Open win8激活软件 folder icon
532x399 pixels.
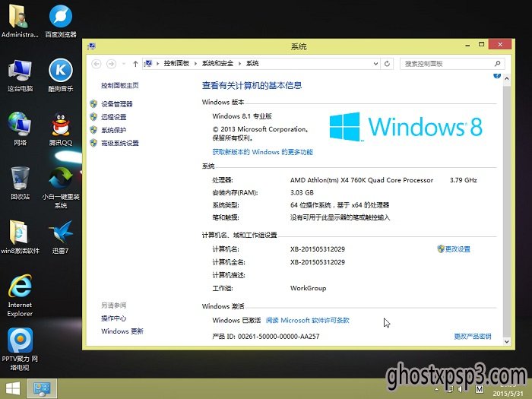[x=20, y=237]
